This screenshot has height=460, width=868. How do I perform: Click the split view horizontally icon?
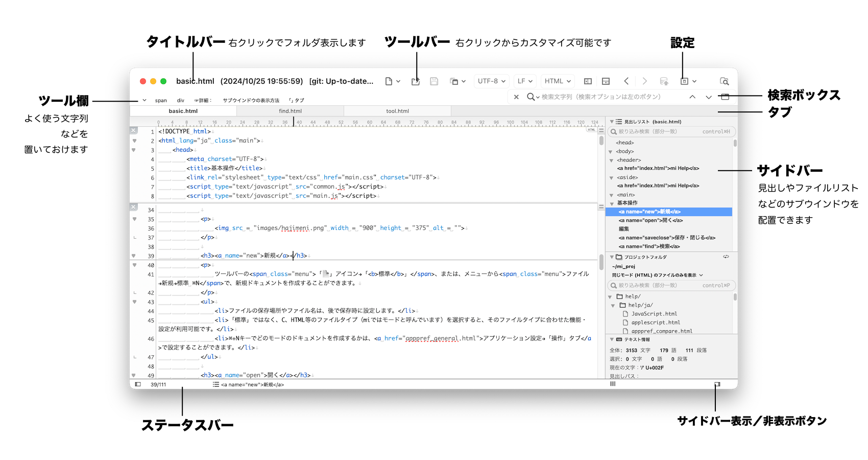tap(606, 81)
